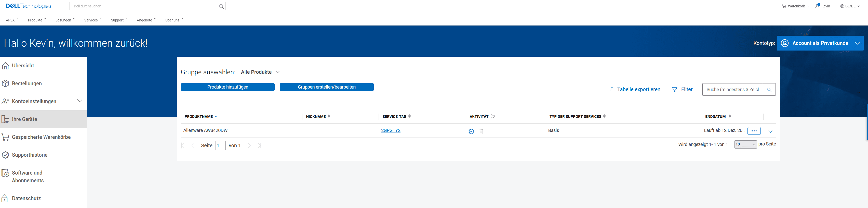Screen dimensions: 868x208
Task: Click the blue gear activity icon
Action: point(471,131)
